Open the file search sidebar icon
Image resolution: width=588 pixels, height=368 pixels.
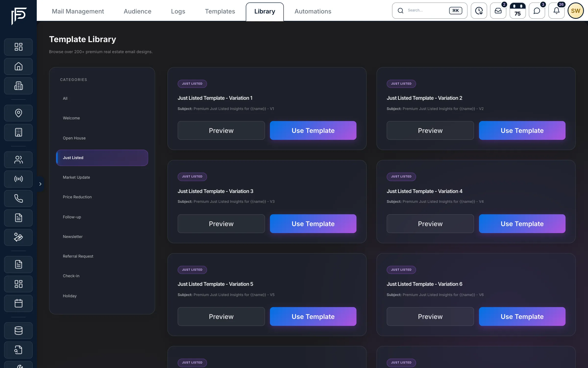(18, 350)
